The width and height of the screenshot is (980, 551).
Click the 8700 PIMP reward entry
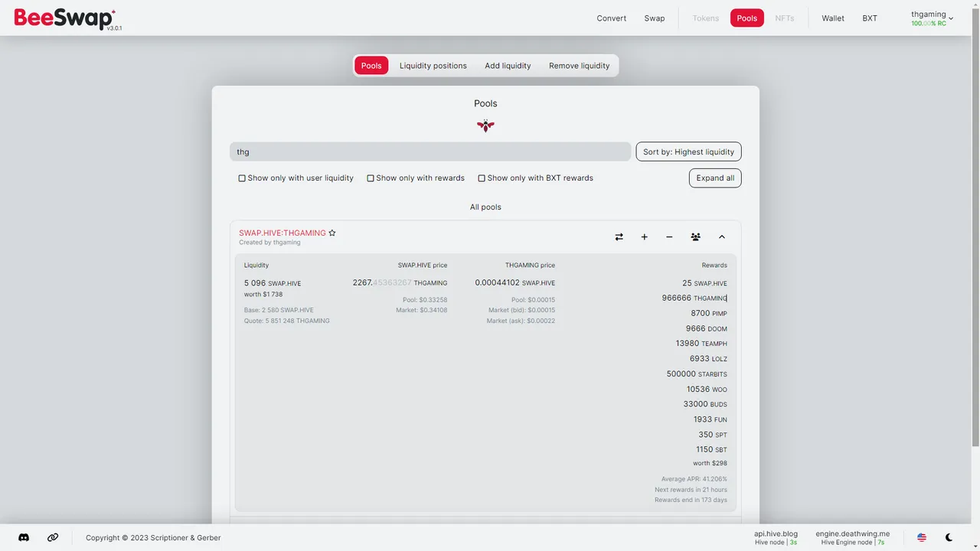click(709, 313)
